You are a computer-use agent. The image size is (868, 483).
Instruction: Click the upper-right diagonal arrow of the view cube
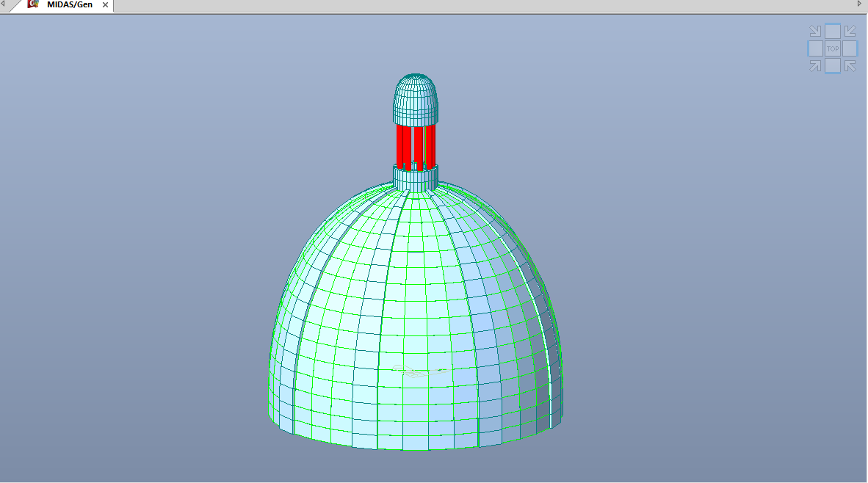click(x=850, y=31)
